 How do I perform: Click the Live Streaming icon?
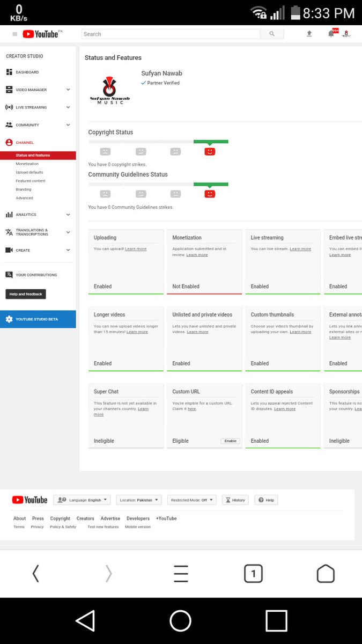[x=9, y=107]
